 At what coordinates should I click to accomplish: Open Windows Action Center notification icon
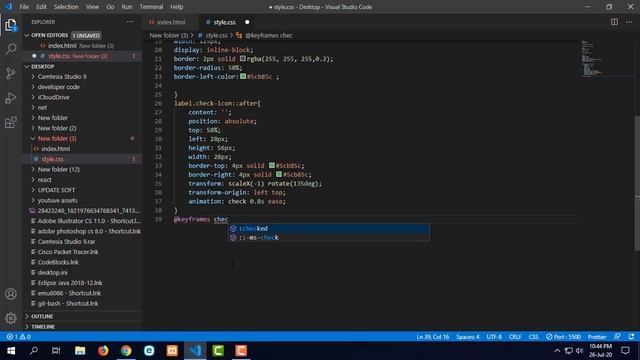[x=625, y=351]
